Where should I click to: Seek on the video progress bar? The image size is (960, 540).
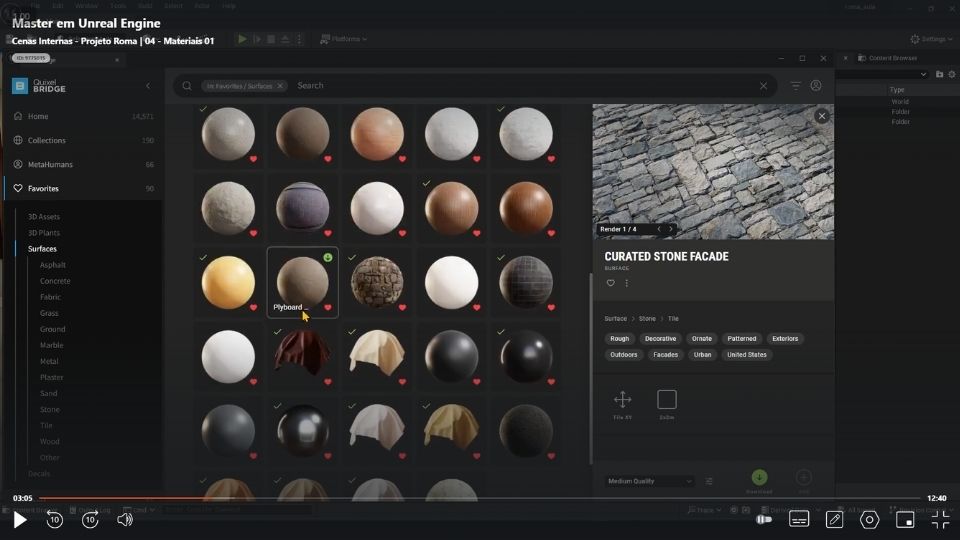point(479,498)
